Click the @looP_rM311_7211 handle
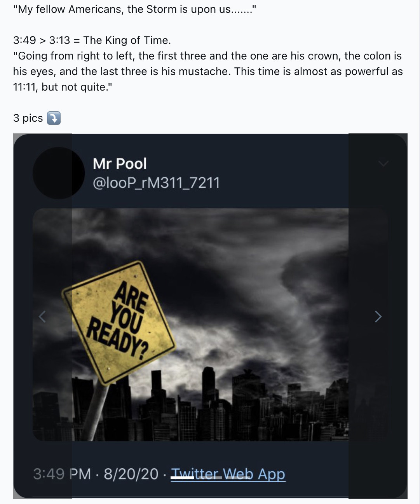 click(156, 183)
